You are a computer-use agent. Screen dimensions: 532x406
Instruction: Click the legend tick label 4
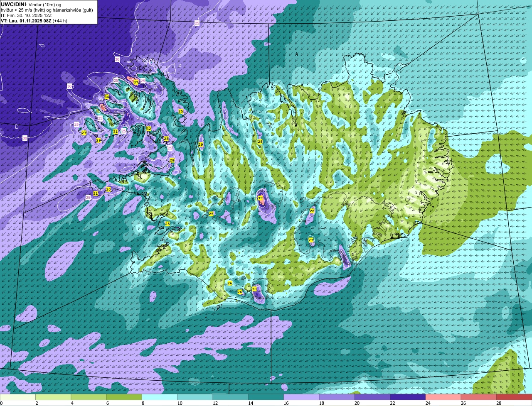coord(72,403)
